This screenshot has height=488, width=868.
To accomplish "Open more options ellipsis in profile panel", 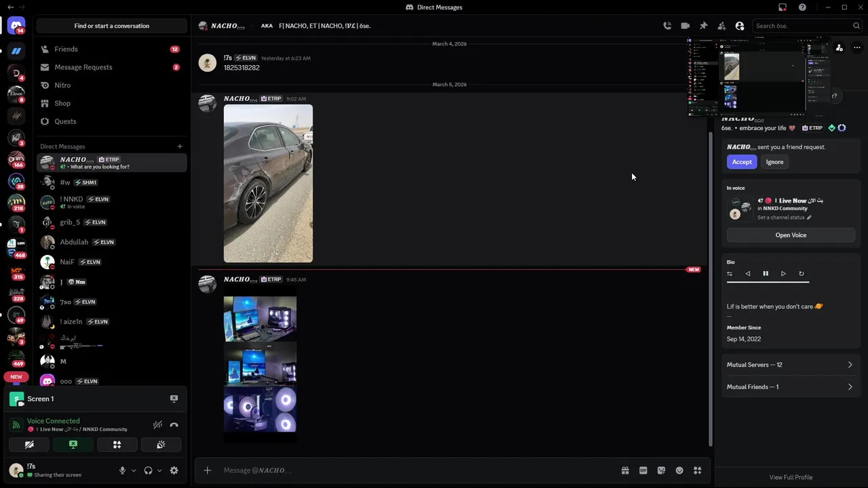I will point(857,48).
